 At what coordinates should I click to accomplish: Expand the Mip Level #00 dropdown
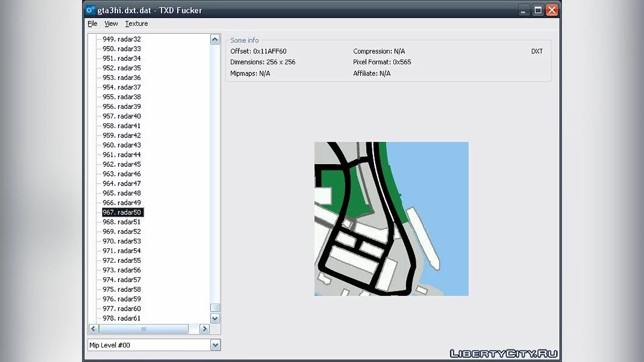point(215,345)
